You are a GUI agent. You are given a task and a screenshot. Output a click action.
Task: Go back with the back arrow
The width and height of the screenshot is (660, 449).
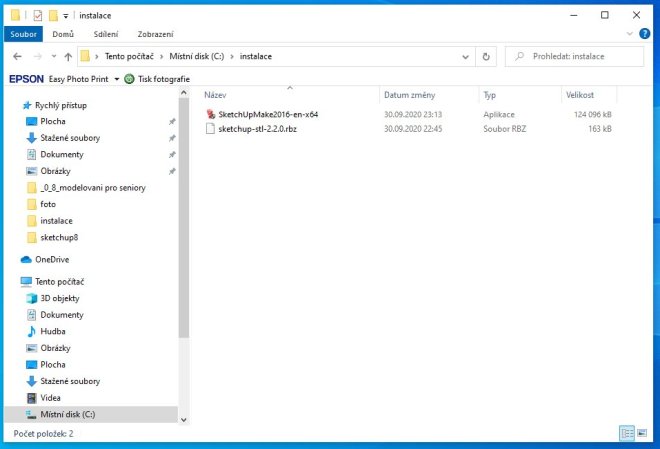(x=17, y=56)
